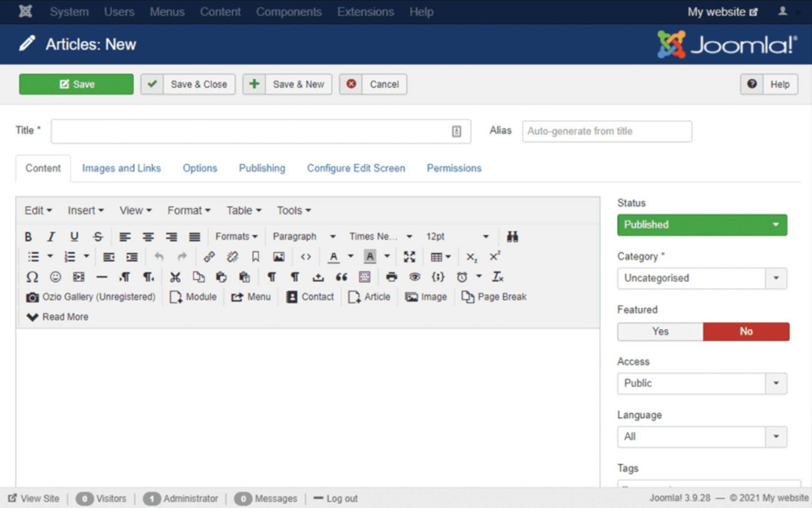The height and width of the screenshot is (508, 812).
Task: Open the Published status dropdown
Action: [x=701, y=225]
